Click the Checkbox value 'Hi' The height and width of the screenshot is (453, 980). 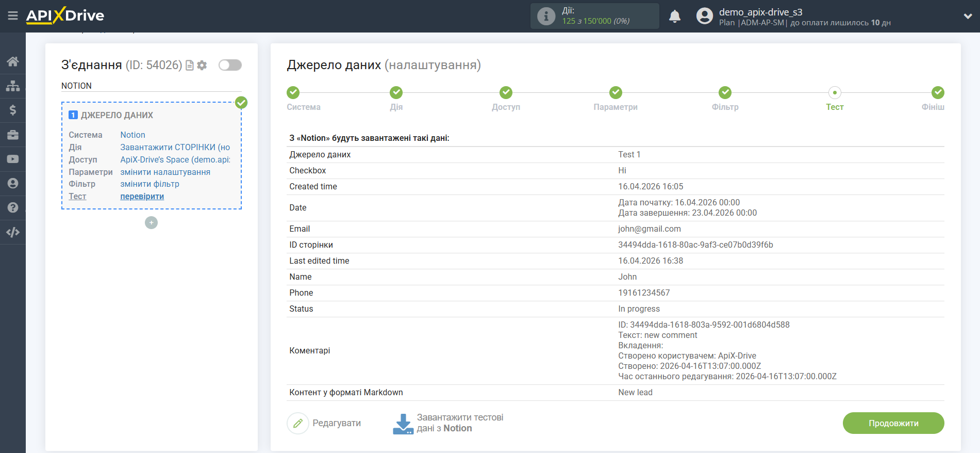[622, 171]
